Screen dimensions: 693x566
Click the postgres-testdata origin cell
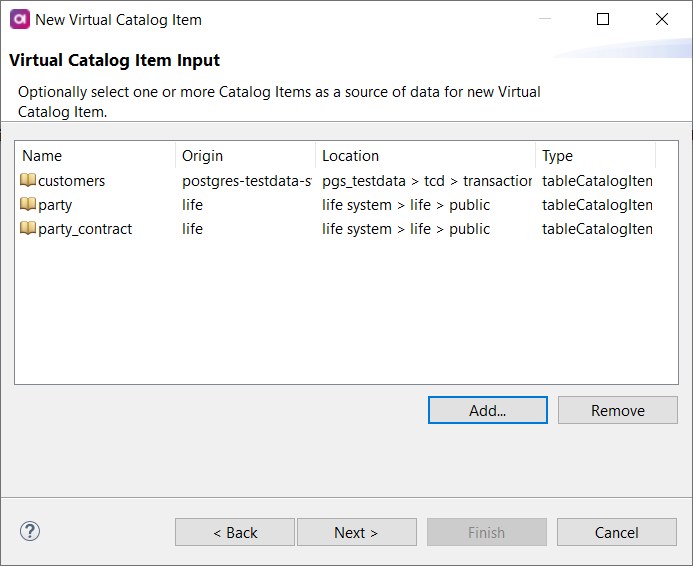click(x=246, y=181)
